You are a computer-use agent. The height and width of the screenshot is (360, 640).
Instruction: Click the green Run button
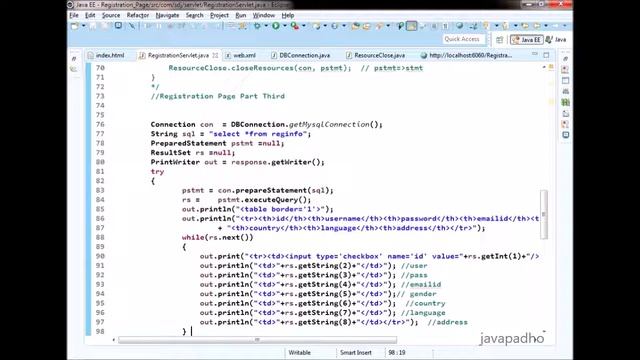coord(276,26)
